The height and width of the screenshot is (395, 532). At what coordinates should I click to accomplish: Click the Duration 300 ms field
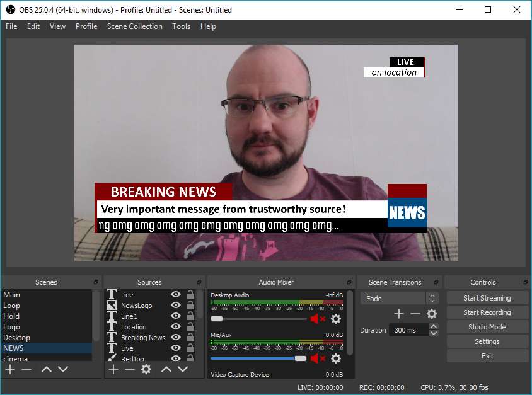409,330
